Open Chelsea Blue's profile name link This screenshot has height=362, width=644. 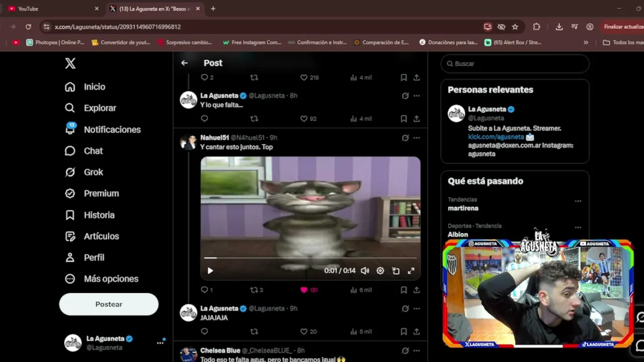pyautogui.click(x=220, y=350)
